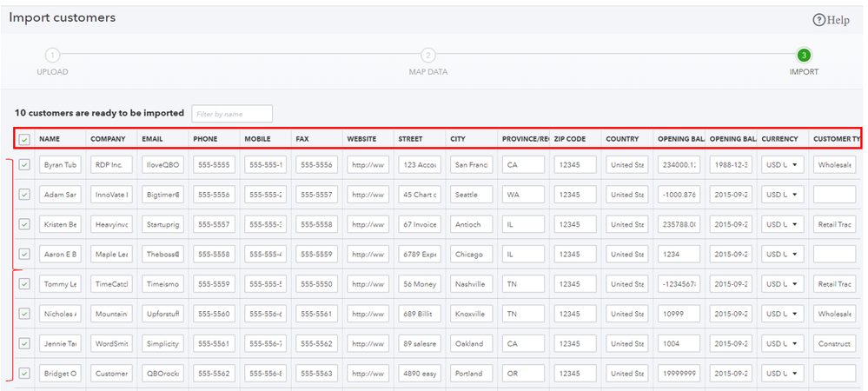Image resolution: width=868 pixels, height=391 pixels.
Task: Uncheck the Nicholas row checkbox
Action: click(x=24, y=314)
